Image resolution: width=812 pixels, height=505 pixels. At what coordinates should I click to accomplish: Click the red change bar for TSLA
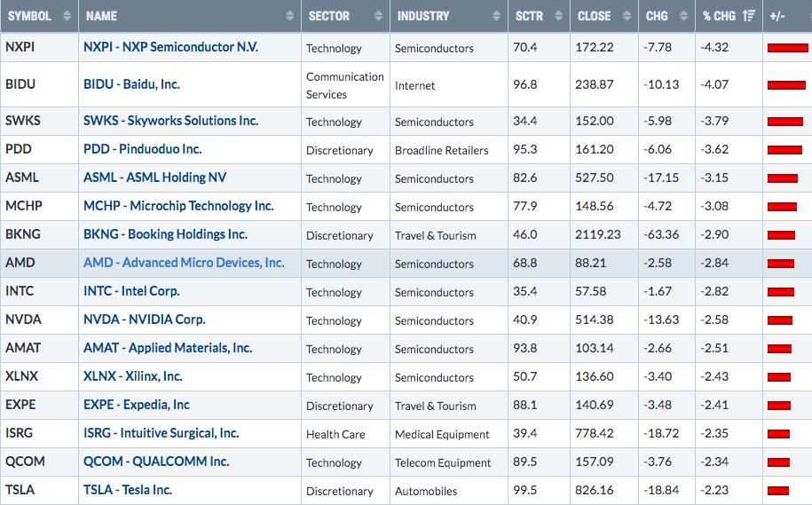tap(777, 491)
